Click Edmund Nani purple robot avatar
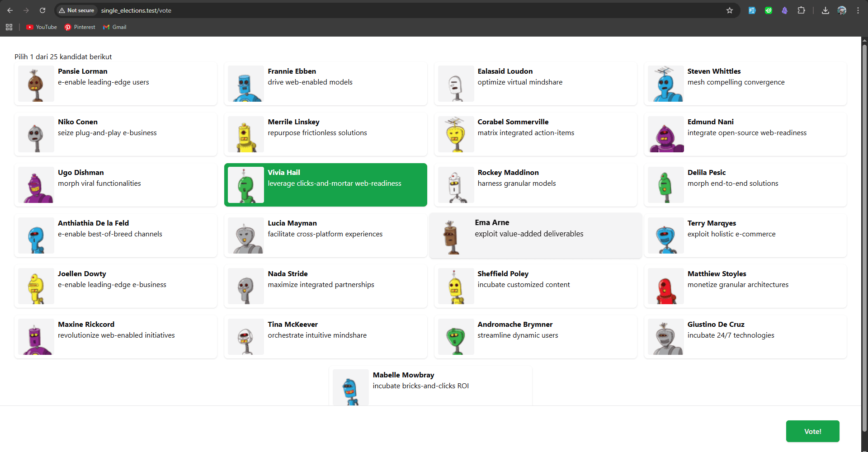 coord(665,134)
